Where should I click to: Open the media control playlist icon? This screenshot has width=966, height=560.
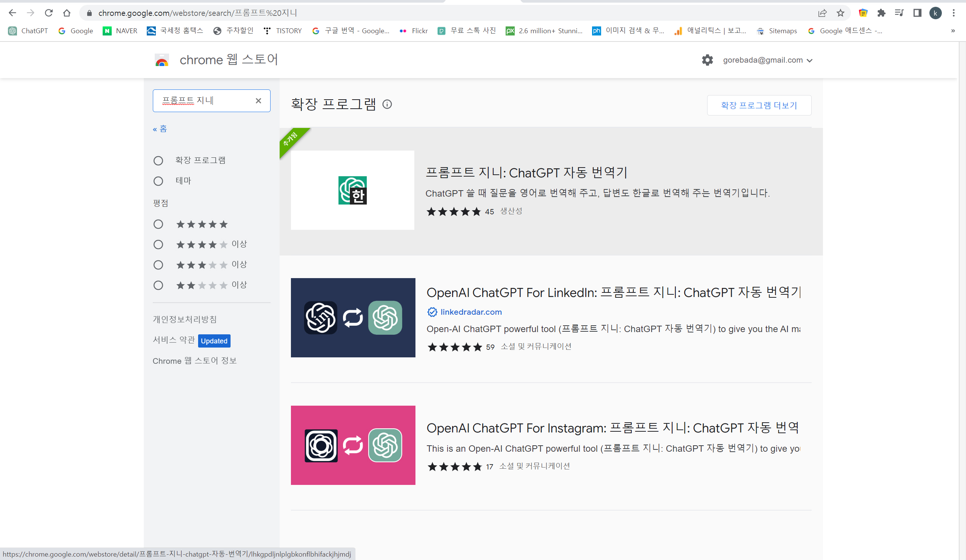[899, 13]
